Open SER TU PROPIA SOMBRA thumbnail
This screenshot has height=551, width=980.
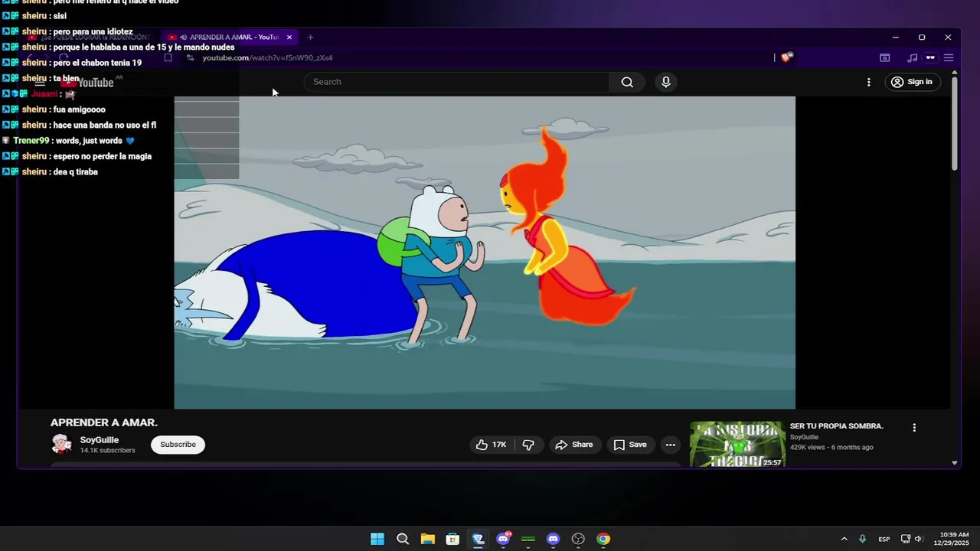coord(737,444)
